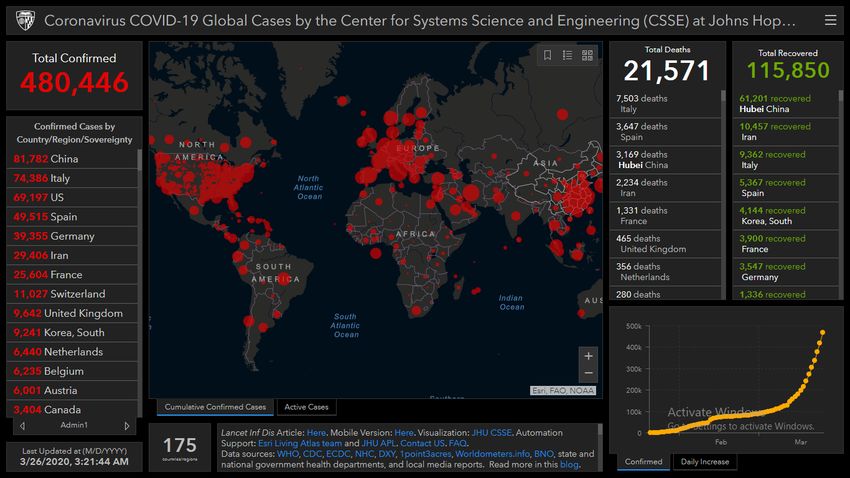Select Iran in confirmed cases list
This screenshot has width=850, height=478.
[x=72, y=255]
